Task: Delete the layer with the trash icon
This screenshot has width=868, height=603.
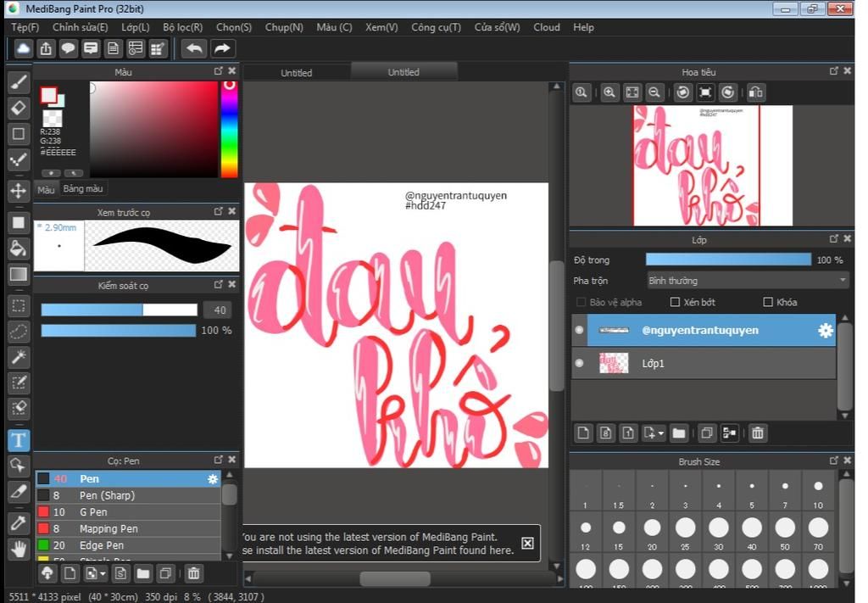Action: pyautogui.click(x=758, y=433)
